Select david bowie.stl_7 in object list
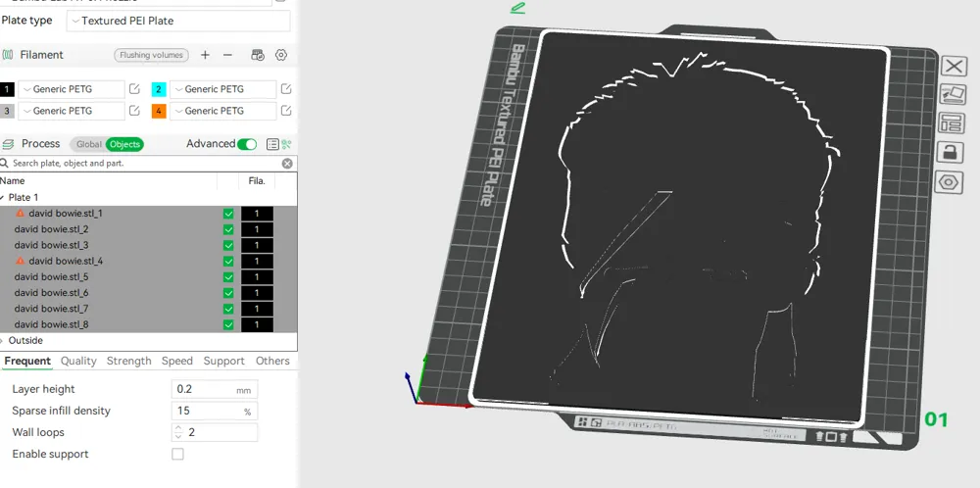The image size is (980, 488). pyautogui.click(x=51, y=309)
